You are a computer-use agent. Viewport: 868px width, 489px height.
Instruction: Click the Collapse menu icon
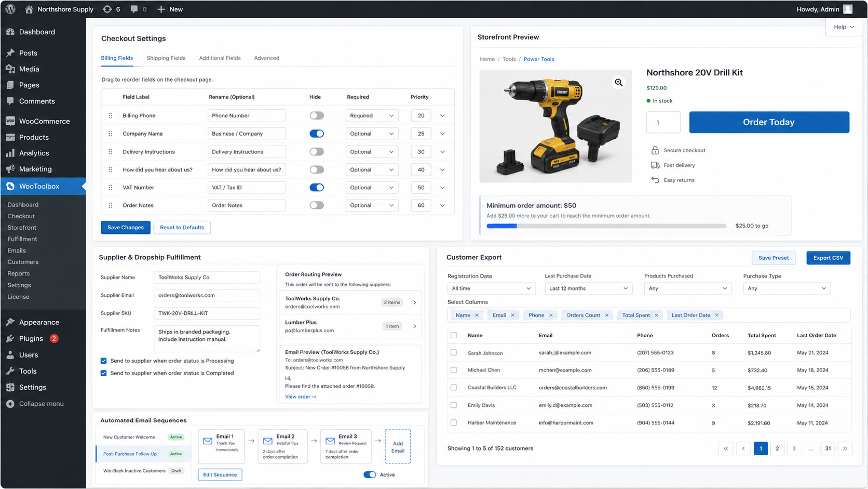click(x=10, y=404)
